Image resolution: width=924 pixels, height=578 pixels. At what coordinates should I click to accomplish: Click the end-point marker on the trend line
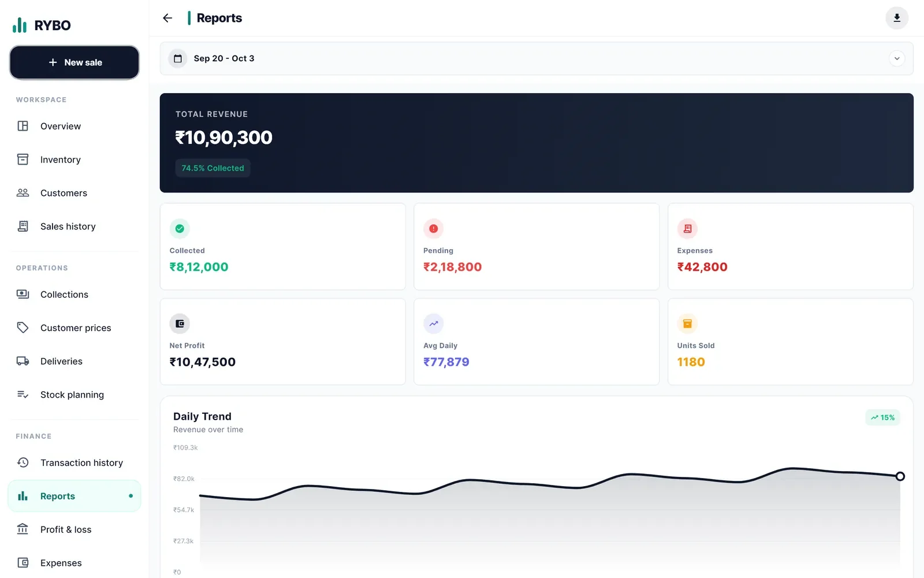(x=900, y=476)
